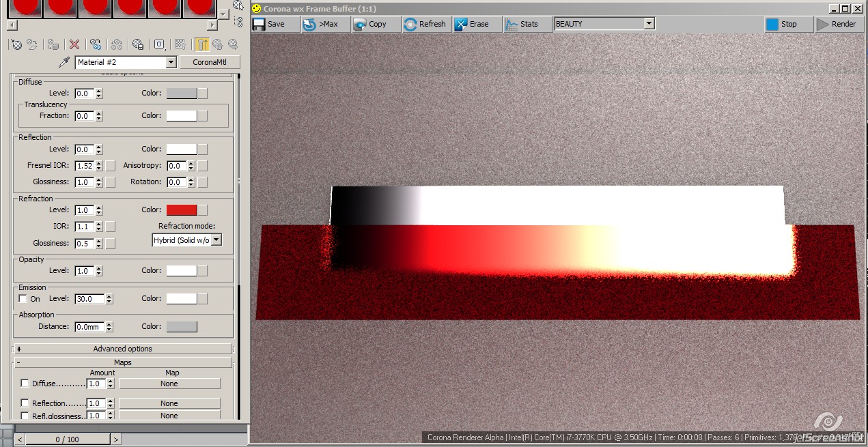Screen dimensions: 868x447
Task: Toggle the highlighted Show End Result icon
Action: (x=202, y=44)
